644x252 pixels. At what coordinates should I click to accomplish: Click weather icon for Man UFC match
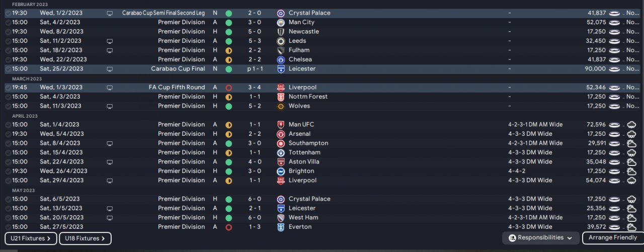632,125
